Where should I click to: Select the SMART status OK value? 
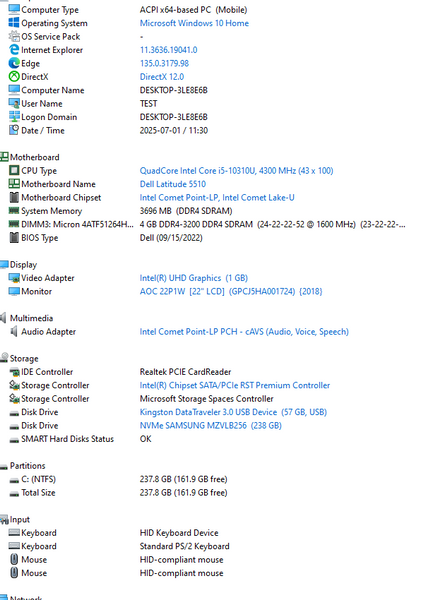click(145, 439)
